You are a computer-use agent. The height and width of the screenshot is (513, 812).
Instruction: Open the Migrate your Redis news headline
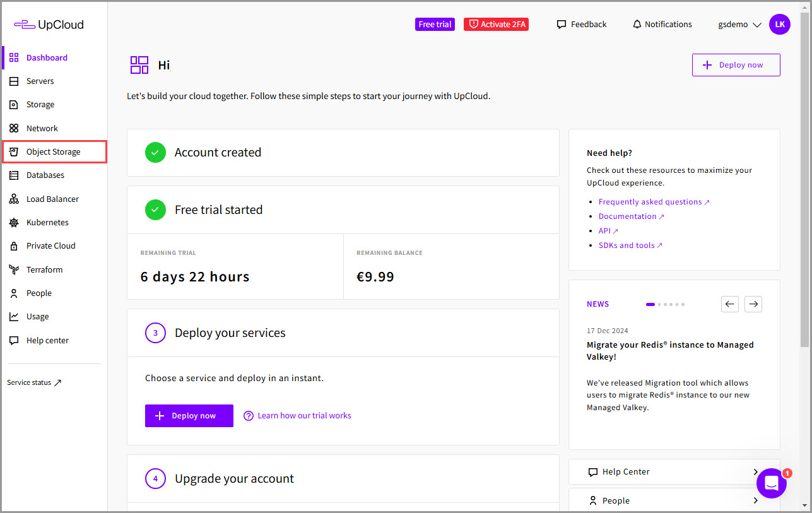click(x=670, y=351)
